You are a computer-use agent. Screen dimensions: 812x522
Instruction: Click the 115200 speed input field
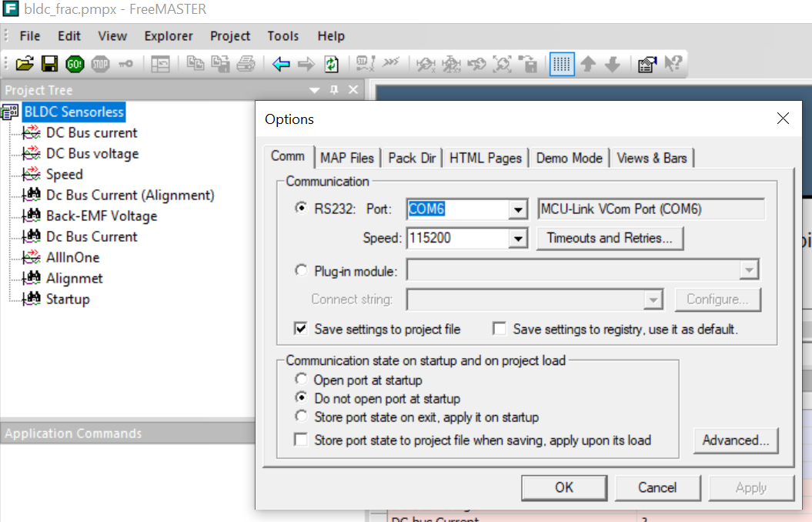[x=457, y=238]
